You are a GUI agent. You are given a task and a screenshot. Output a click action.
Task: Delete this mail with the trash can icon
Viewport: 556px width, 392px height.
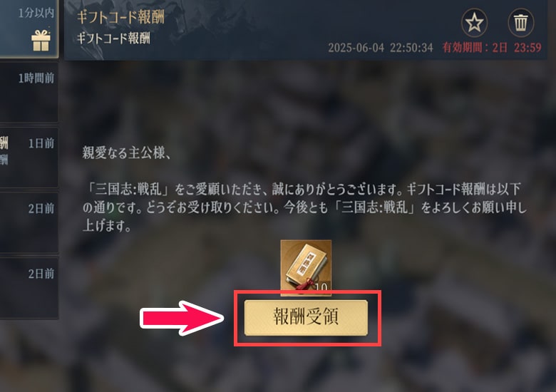click(521, 23)
